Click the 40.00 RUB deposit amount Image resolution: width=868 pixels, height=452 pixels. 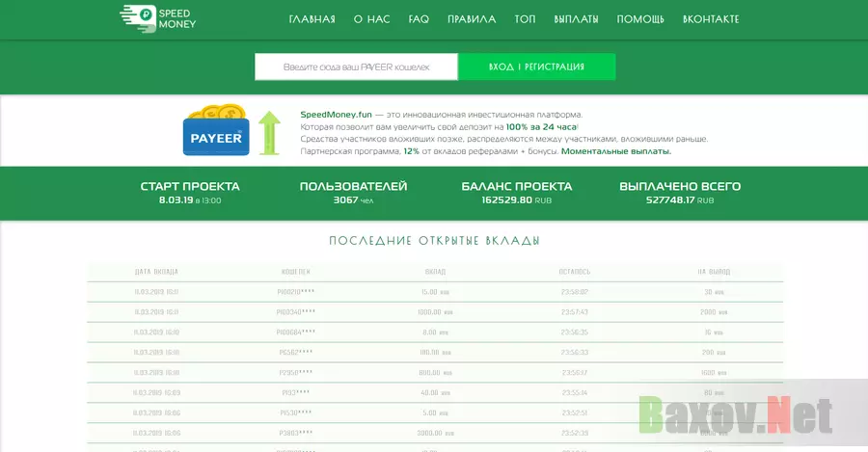point(435,393)
